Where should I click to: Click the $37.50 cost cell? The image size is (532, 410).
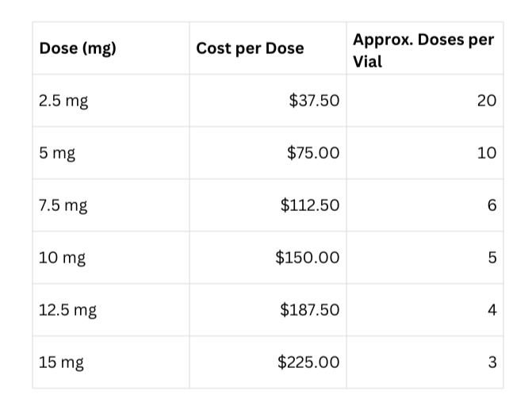tap(268, 101)
